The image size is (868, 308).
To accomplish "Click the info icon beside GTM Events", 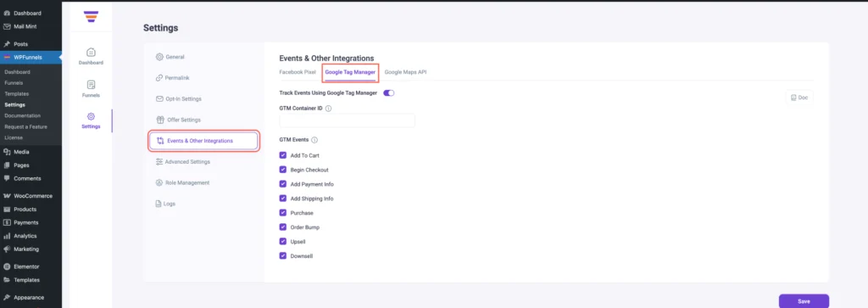I will (x=314, y=141).
